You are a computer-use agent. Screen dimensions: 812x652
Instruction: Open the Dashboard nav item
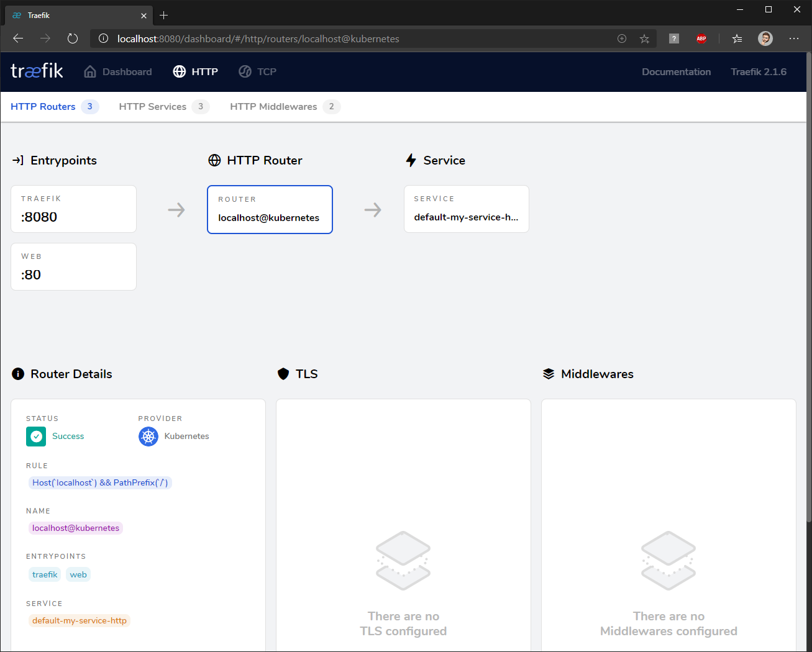click(x=118, y=71)
